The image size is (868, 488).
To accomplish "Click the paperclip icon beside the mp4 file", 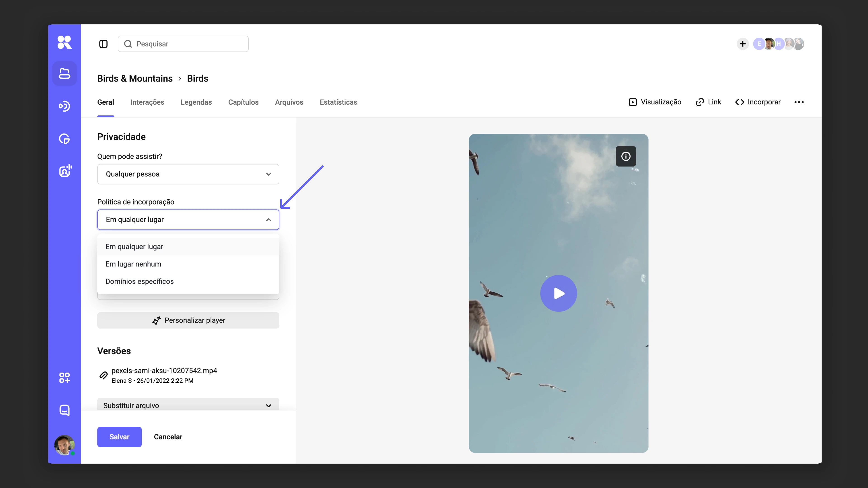I will (x=104, y=375).
